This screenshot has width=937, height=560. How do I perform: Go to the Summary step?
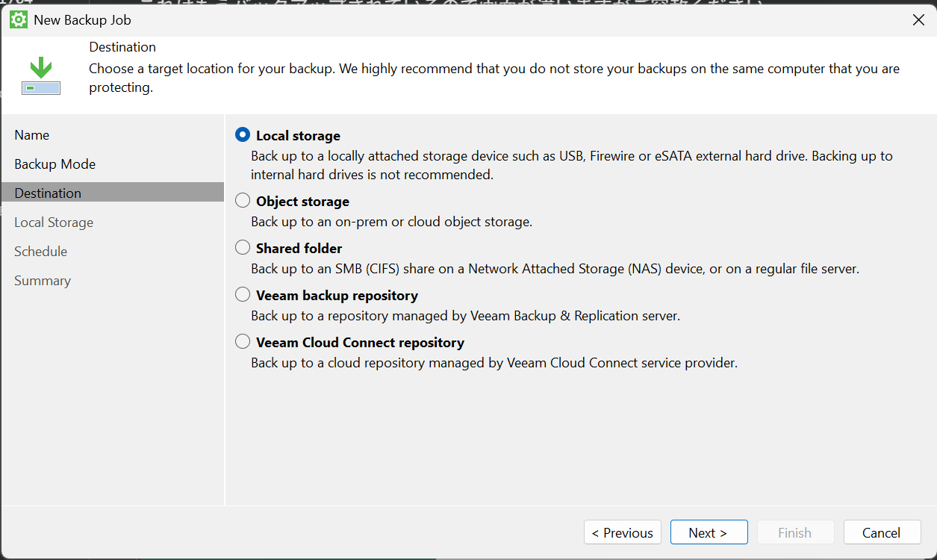pyautogui.click(x=43, y=281)
